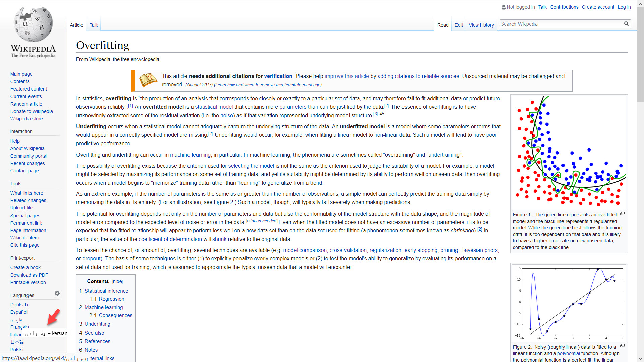Click Donate to Wikipedia
Viewport: 644px width, 362px height.
[x=32, y=111]
